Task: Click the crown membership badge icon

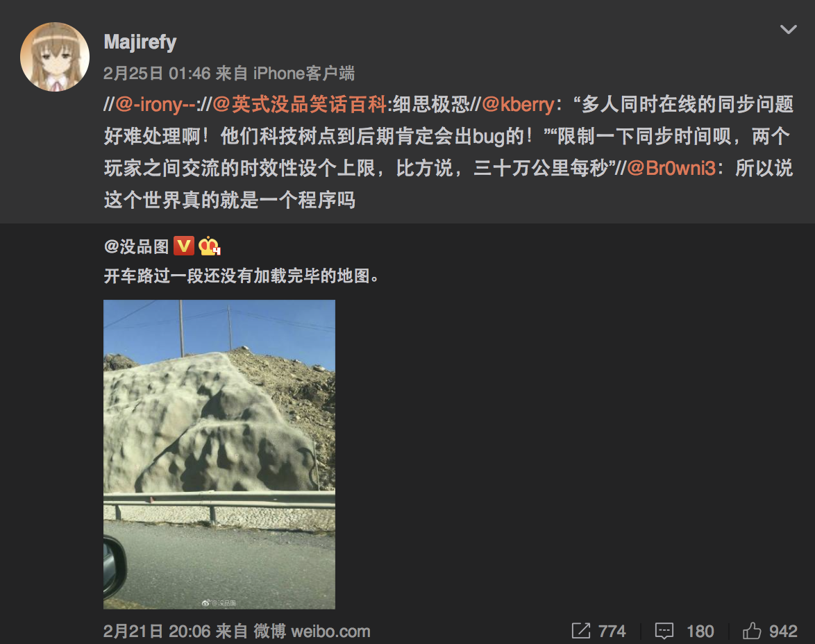Action: (210, 246)
